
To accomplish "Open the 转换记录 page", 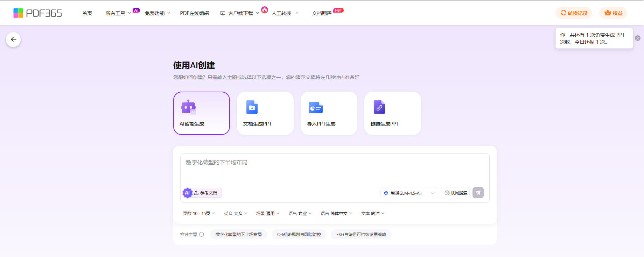I will coord(574,13).
